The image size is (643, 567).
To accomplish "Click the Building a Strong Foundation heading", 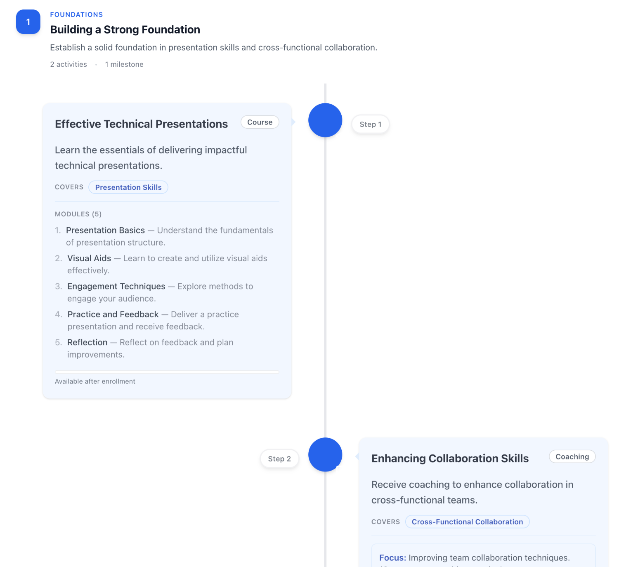I will click(125, 30).
